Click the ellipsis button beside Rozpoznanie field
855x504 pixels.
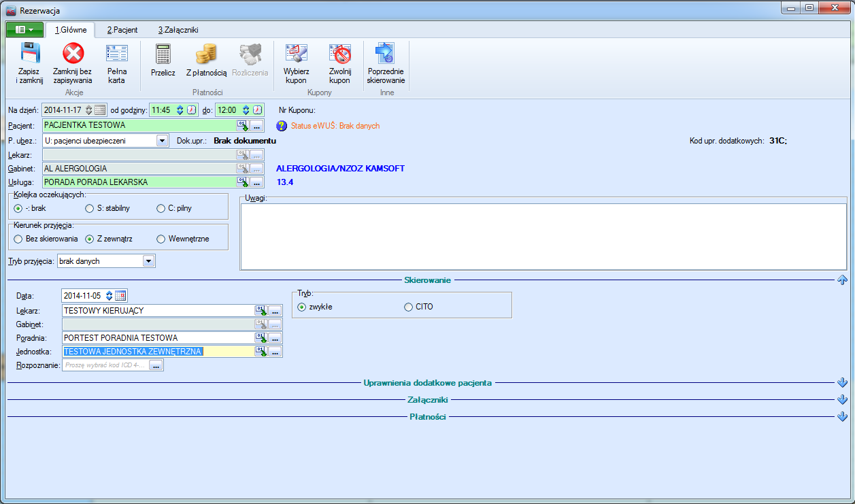point(156,366)
